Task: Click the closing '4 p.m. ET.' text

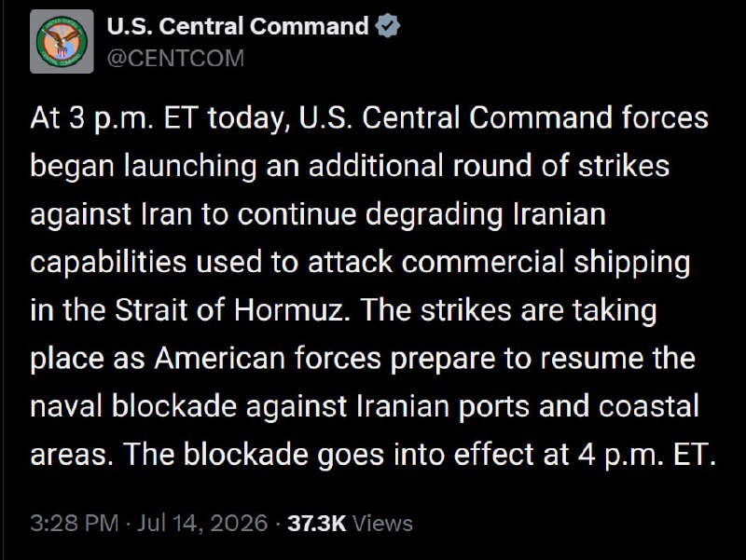Action: [x=647, y=455]
